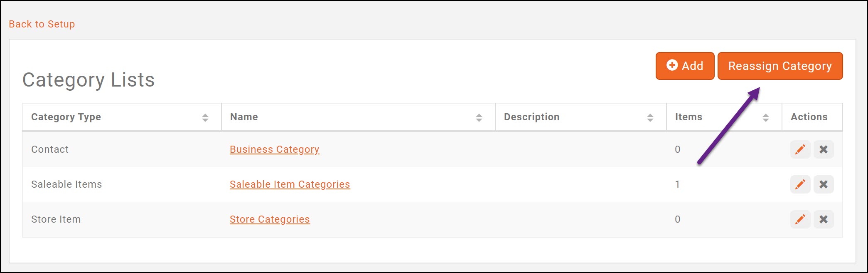This screenshot has height=273, width=868.
Task: Click the Add button
Action: 684,66
